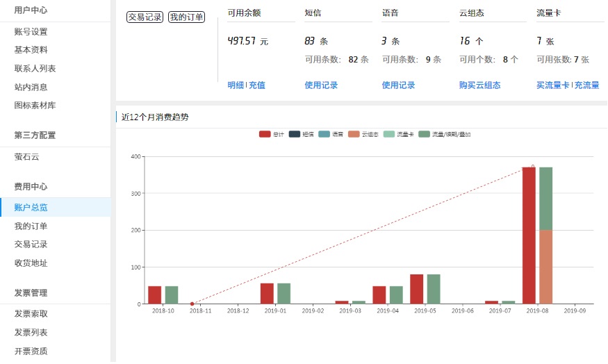Image resolution: width=608 pixels, height=364 pixels.
Task: Open 图标素材库 in sidebar
Action: tap(35, 106)
